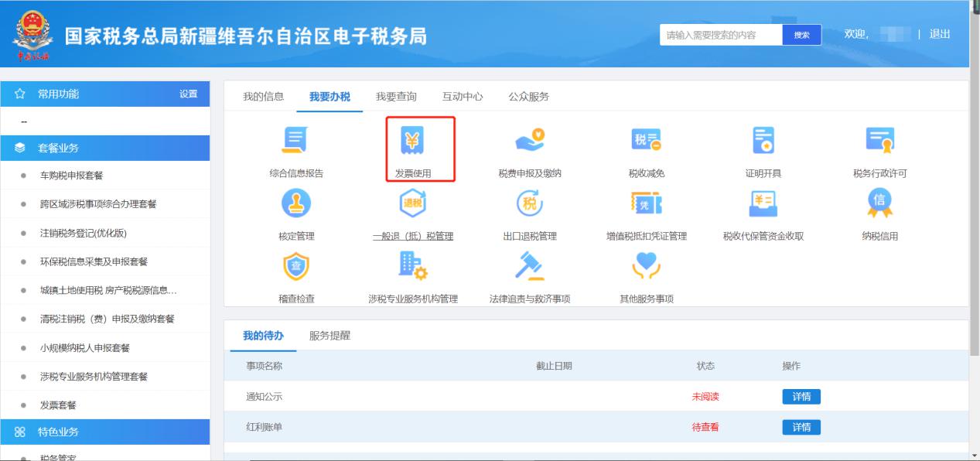Open the 证明开具 icon
980x461 pixels.
click(x=763, y=141)
